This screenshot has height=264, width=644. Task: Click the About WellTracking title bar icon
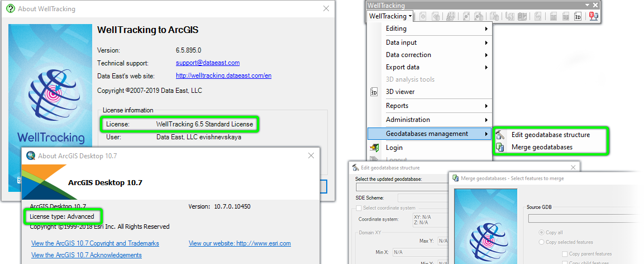point(11,8)
